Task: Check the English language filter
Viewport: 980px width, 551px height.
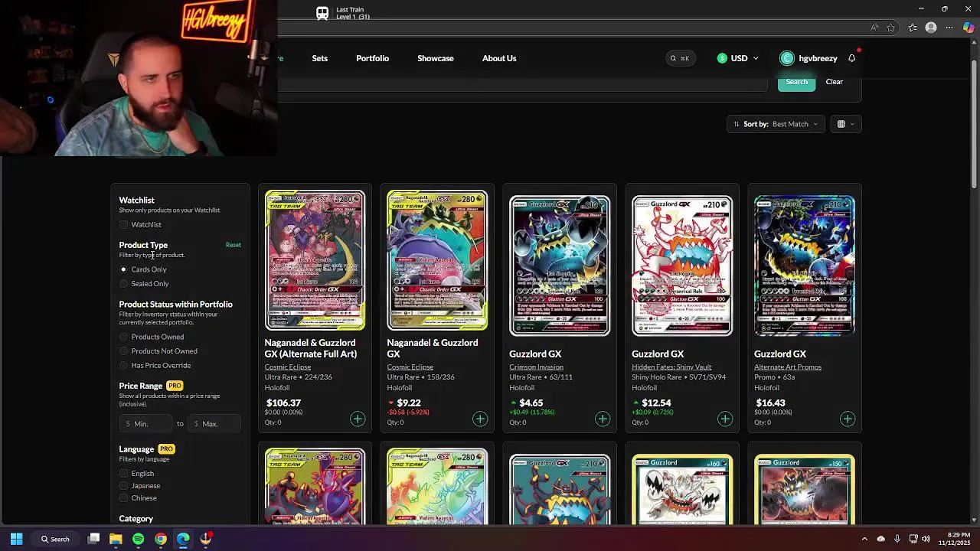Action: tap(123, 474)
